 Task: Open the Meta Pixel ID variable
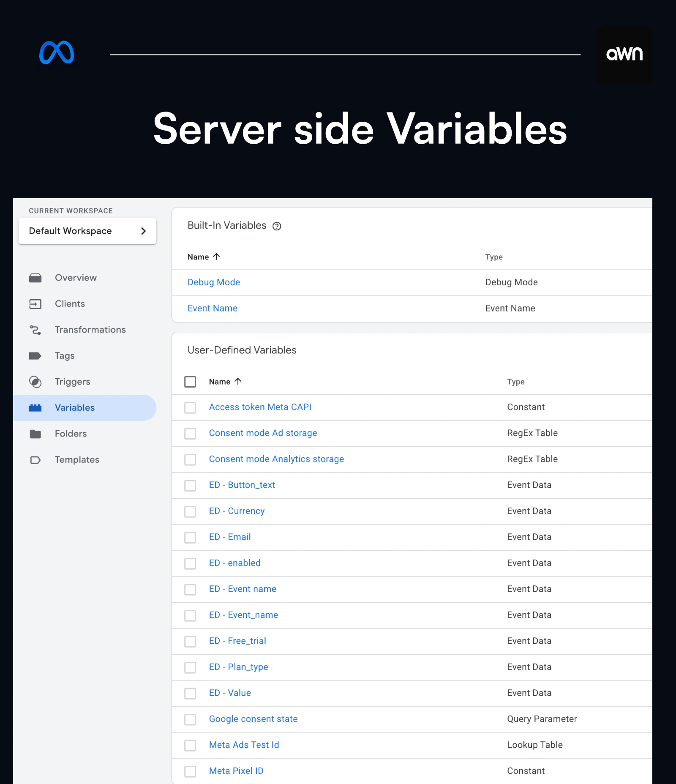click(236, 771)
